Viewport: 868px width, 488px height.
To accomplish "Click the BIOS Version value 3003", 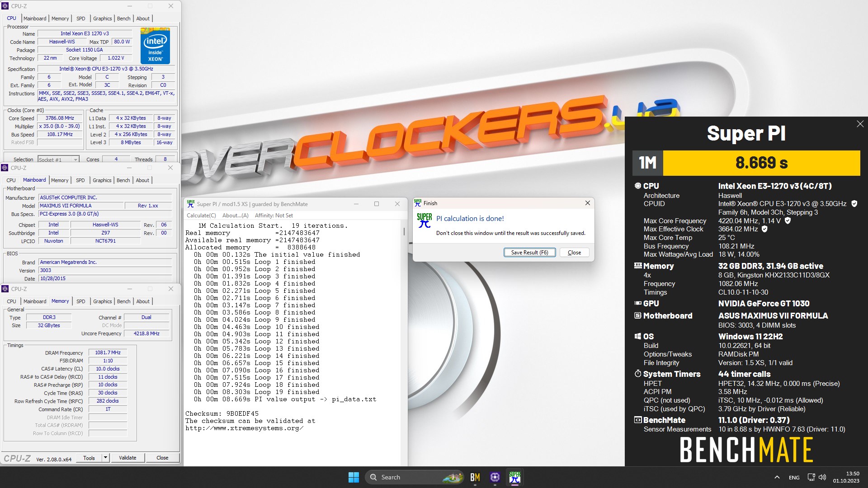I will (x=105, y=270).
